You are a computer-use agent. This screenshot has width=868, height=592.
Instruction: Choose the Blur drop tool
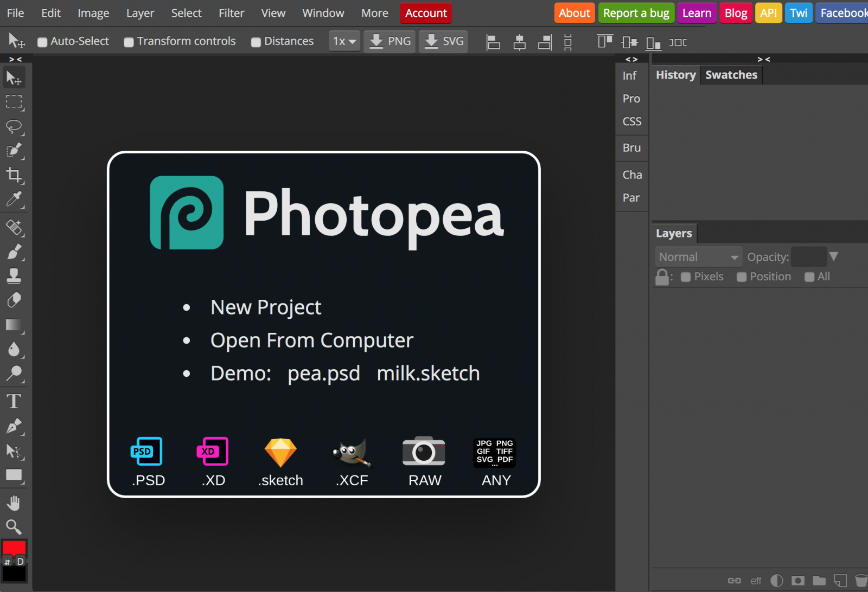[x=14, y=349]
